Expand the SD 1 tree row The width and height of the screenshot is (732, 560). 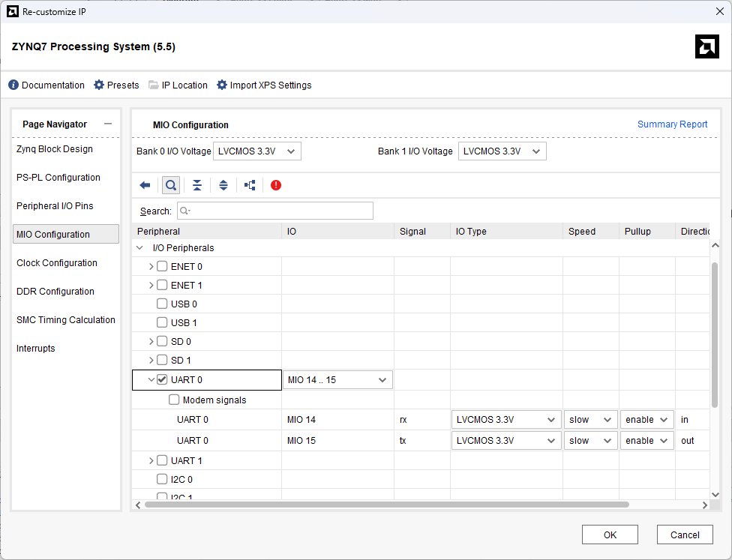[151, 361]
